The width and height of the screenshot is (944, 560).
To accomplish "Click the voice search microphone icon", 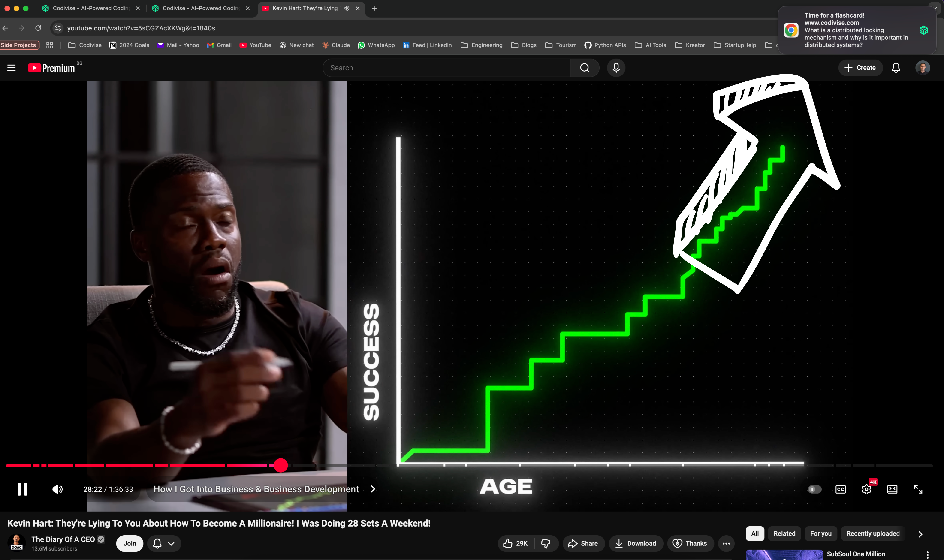I will tap(616, 68).
